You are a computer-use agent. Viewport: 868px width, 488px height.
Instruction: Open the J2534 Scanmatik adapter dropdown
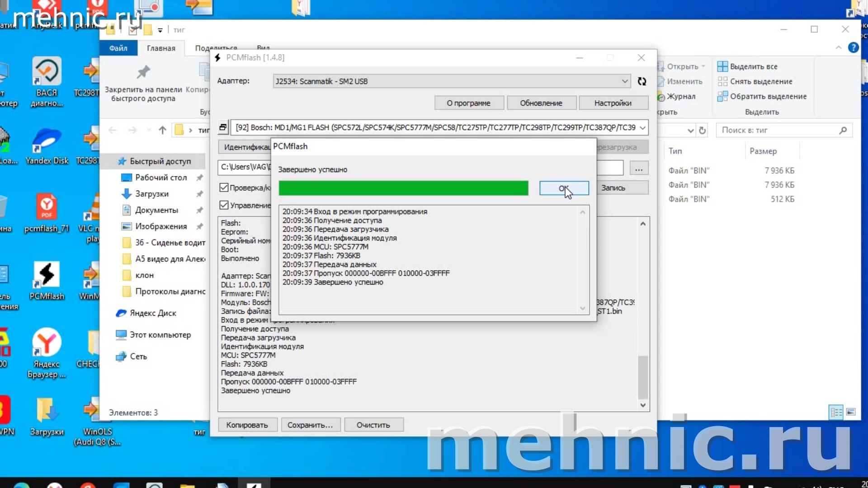coord(452,81)
